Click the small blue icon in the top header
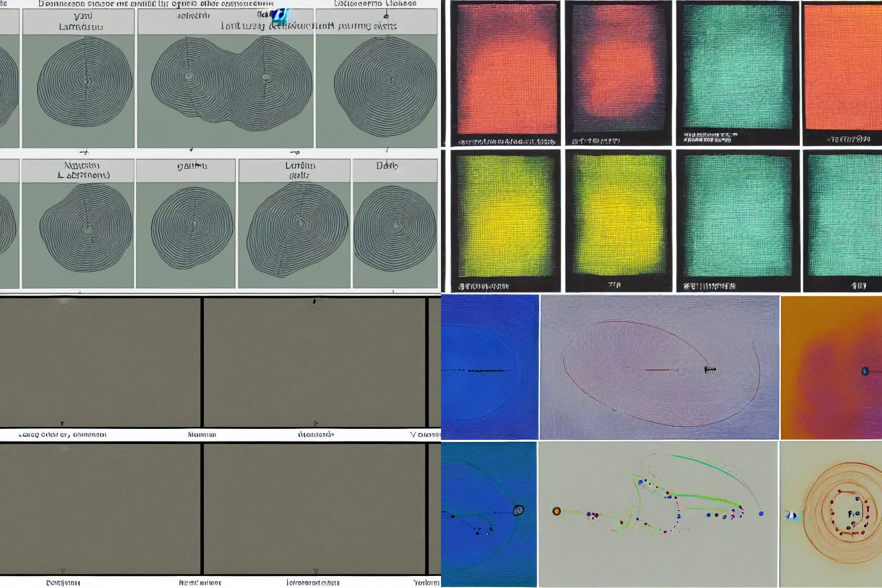 [280, 16]
